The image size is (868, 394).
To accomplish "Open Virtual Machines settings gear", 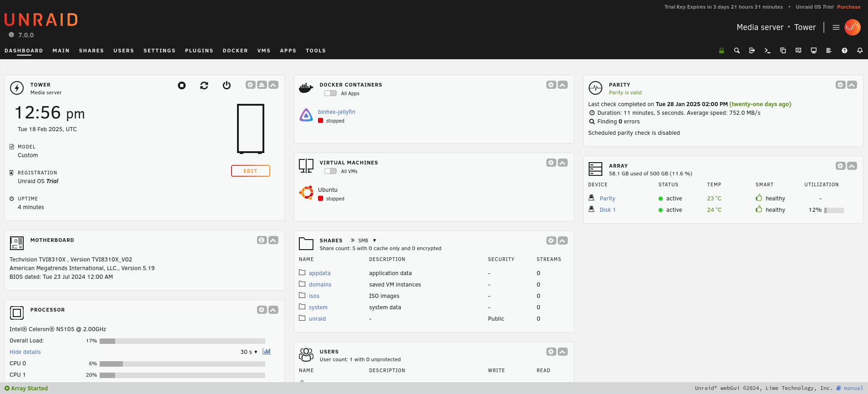I will tap(551, 163).
